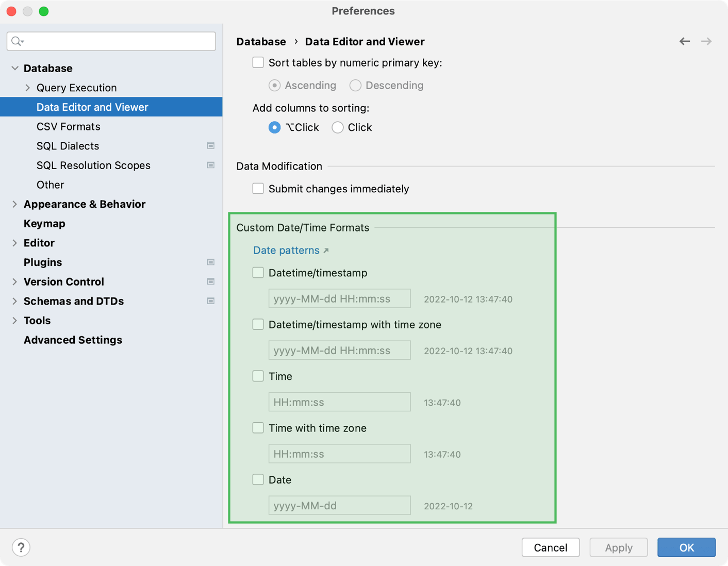Click the help question mark icon
The image size is (728, 566).
21,547
